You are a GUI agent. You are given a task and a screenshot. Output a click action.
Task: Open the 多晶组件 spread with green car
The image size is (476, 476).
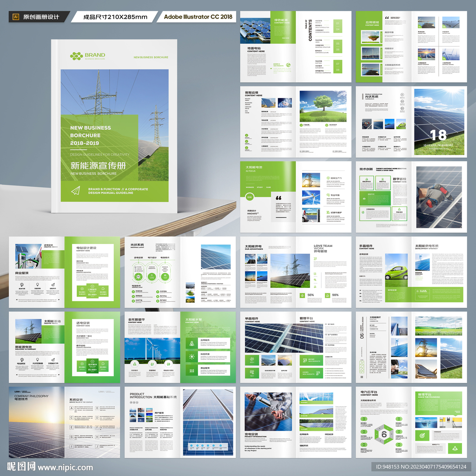[411, 272]
